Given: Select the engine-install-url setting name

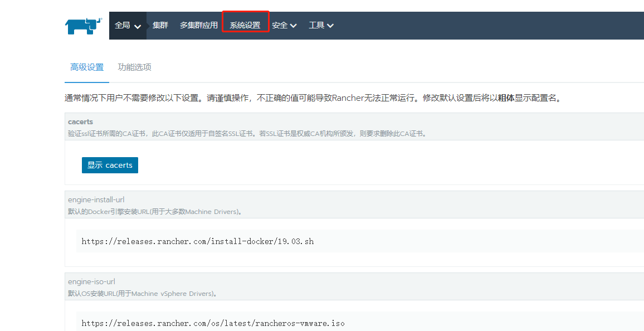Looking at the screenshot, I should [96, 199].
